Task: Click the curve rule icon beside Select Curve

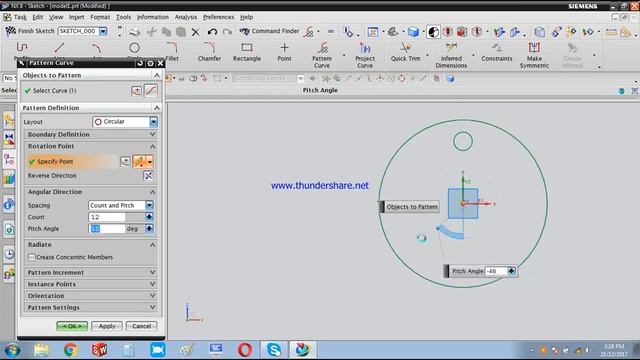Action: 151,91
